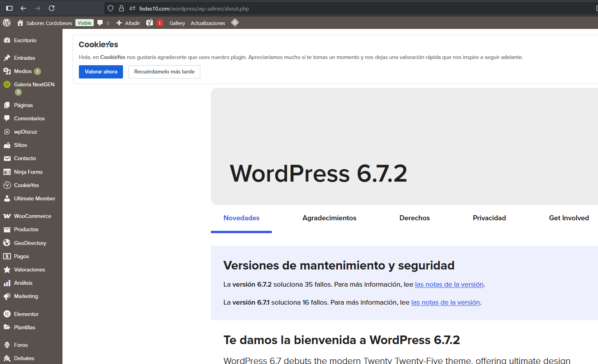598x364 pixels.
Task: Click the 'WordPress 6.7.2' banner heading
Action: [318, 173]
